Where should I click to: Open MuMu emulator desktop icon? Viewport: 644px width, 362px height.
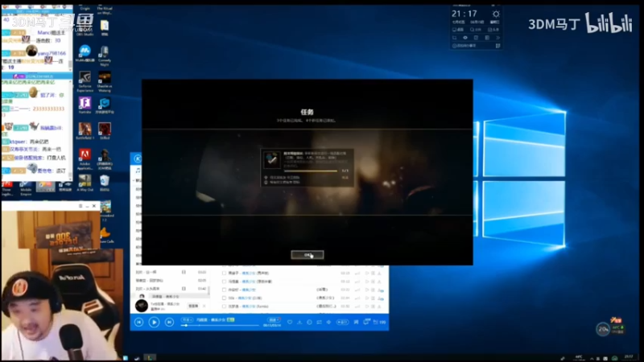85,53
